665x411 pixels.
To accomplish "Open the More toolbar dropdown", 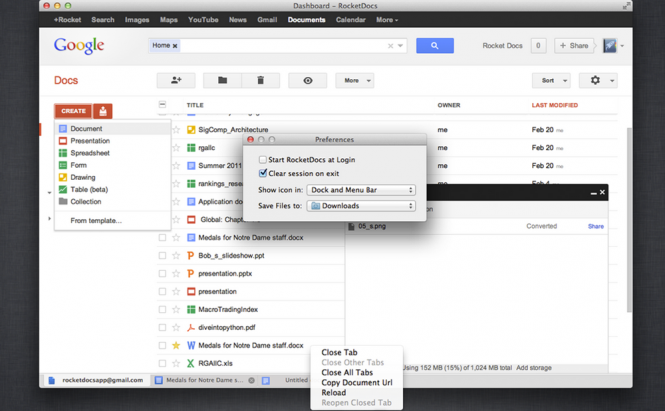I will coord(355,80).
